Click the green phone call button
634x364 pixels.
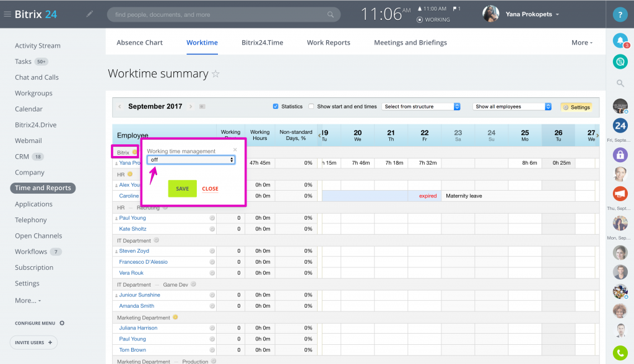pyautogui.click(x=620, y=353)
